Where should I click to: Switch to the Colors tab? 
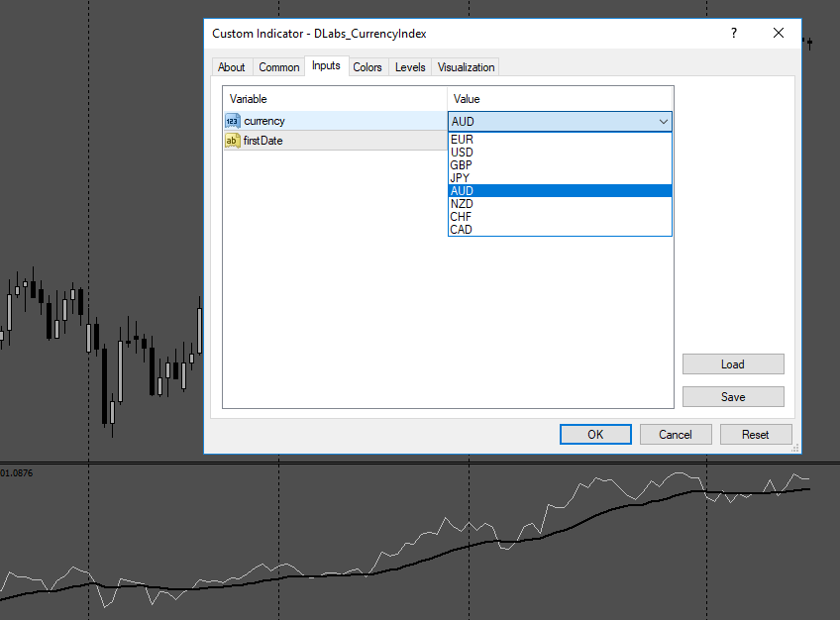pyautogui.click(x=367, y=67)
